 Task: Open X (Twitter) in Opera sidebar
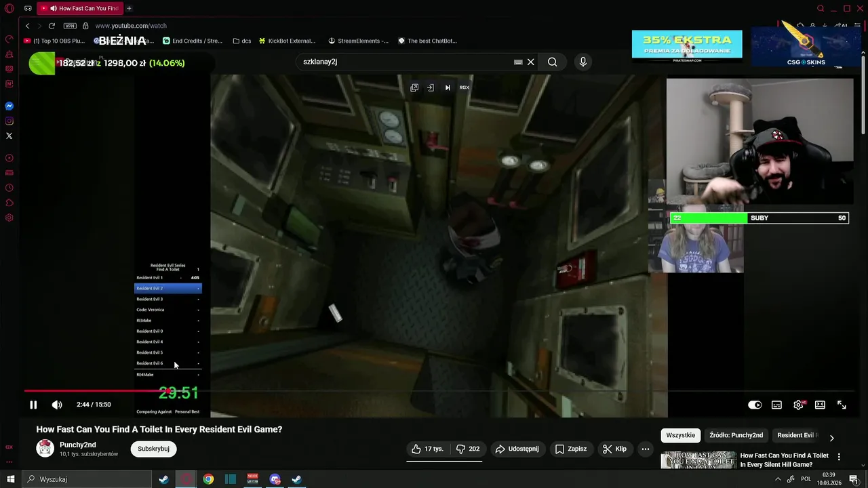9,136
